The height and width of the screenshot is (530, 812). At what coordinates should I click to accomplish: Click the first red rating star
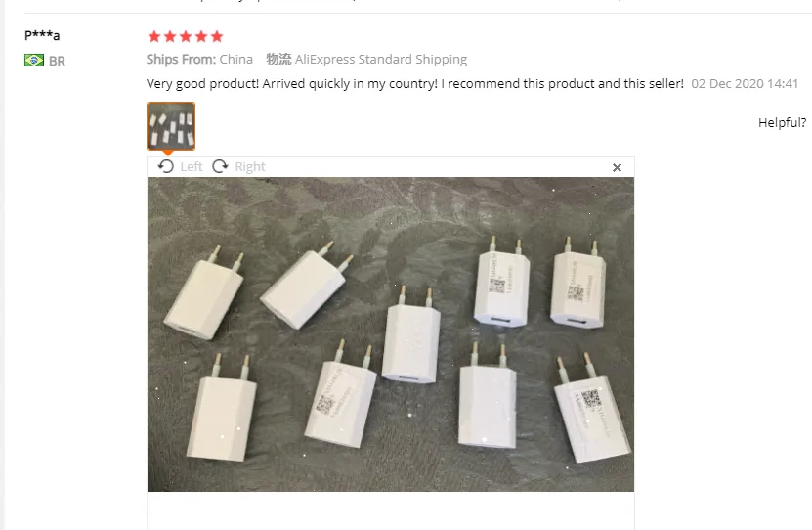[x=153, y=36]
